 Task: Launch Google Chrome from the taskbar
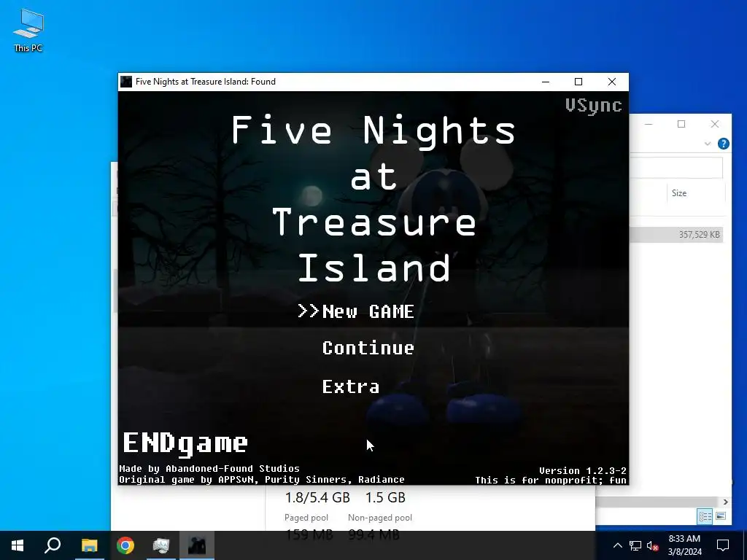coord(125,545)
